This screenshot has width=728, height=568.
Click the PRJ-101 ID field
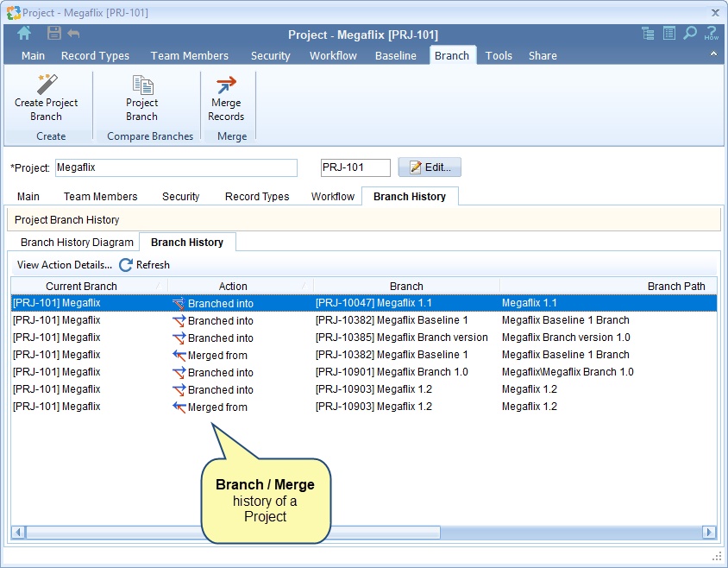tap(355, 167)
